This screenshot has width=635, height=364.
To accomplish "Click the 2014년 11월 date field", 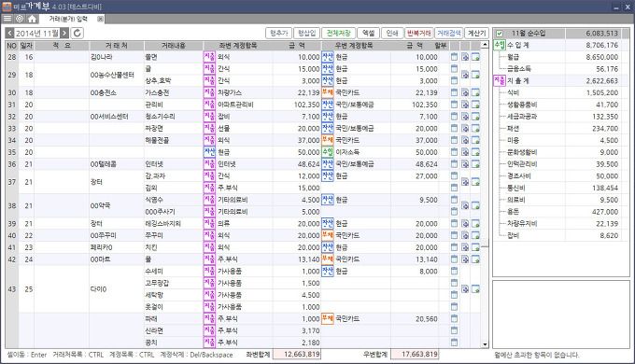I will (x=37, y=34).
